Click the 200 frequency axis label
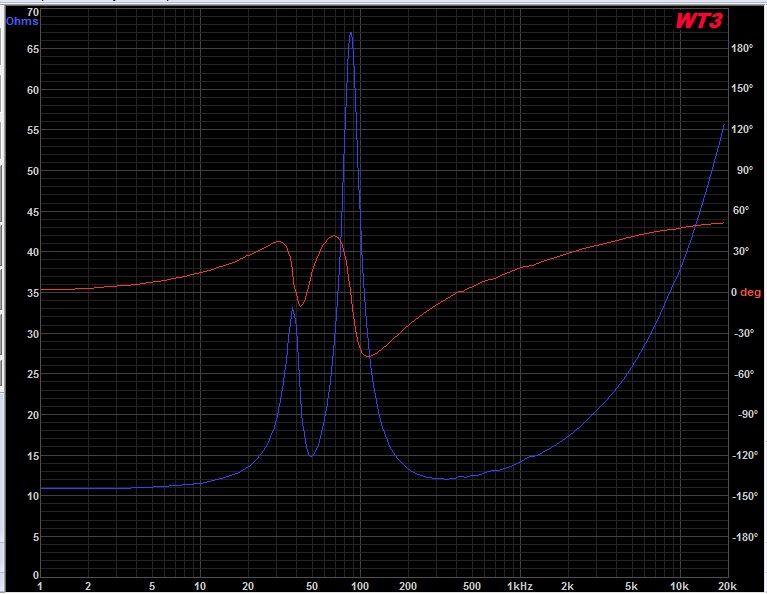The height and width of the screenshot is (594, 767). click(x=408, y=586)
